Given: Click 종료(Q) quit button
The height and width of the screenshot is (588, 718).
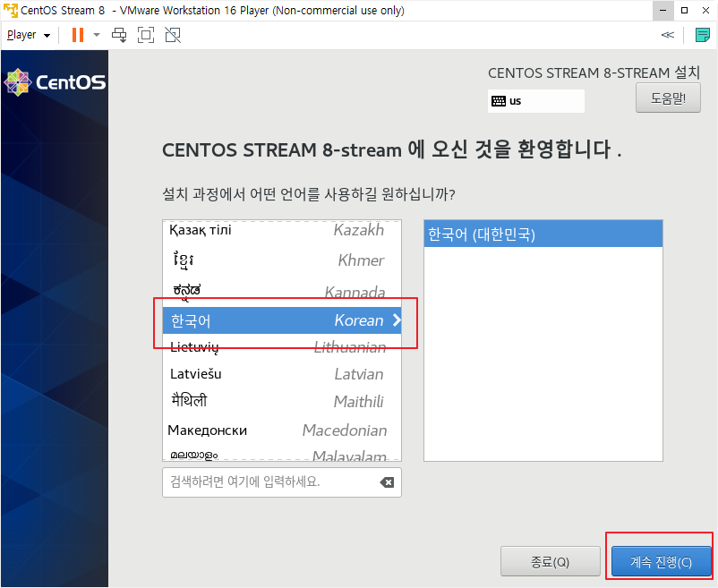Looking at the screenshot, I should coord(550,561).
